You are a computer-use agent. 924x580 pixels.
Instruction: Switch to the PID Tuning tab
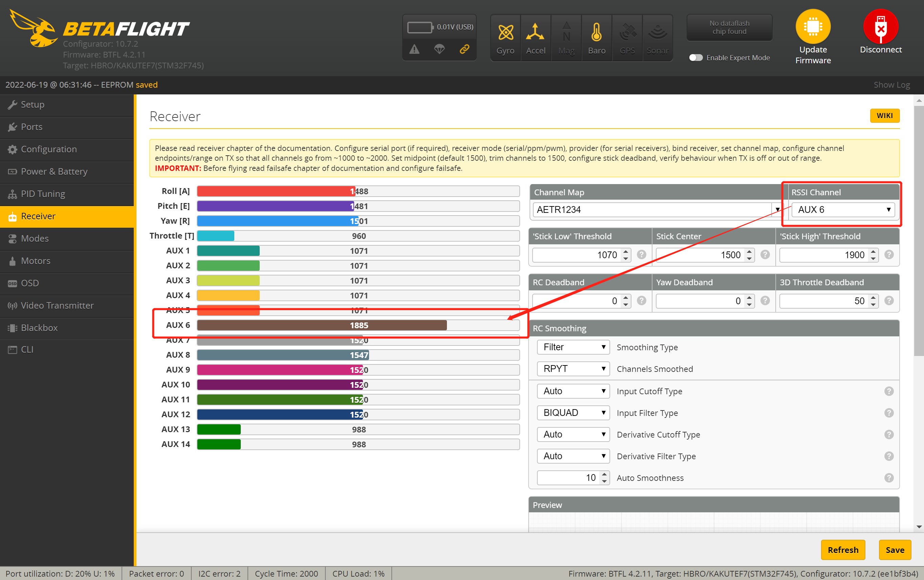point(43,194)
